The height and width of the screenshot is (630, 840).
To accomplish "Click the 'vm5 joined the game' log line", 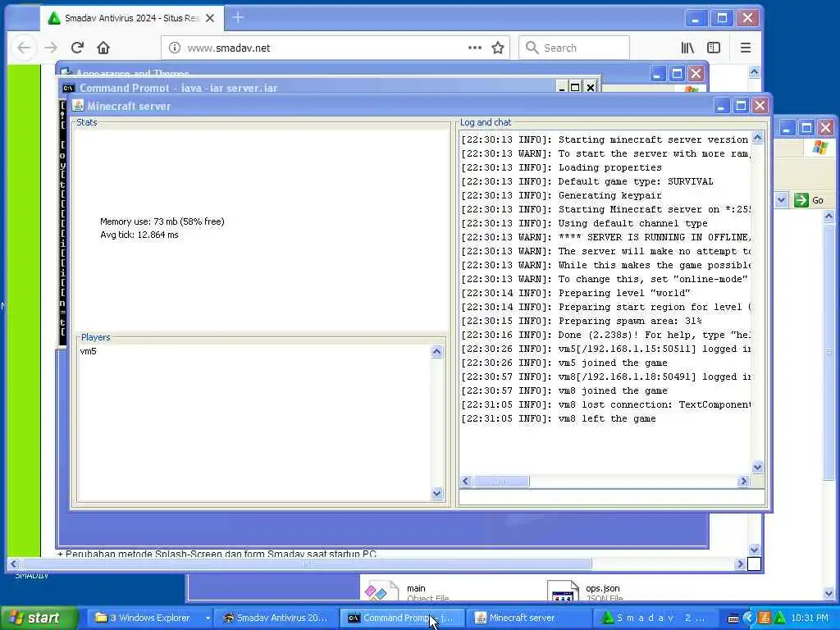I will [564, 363].
